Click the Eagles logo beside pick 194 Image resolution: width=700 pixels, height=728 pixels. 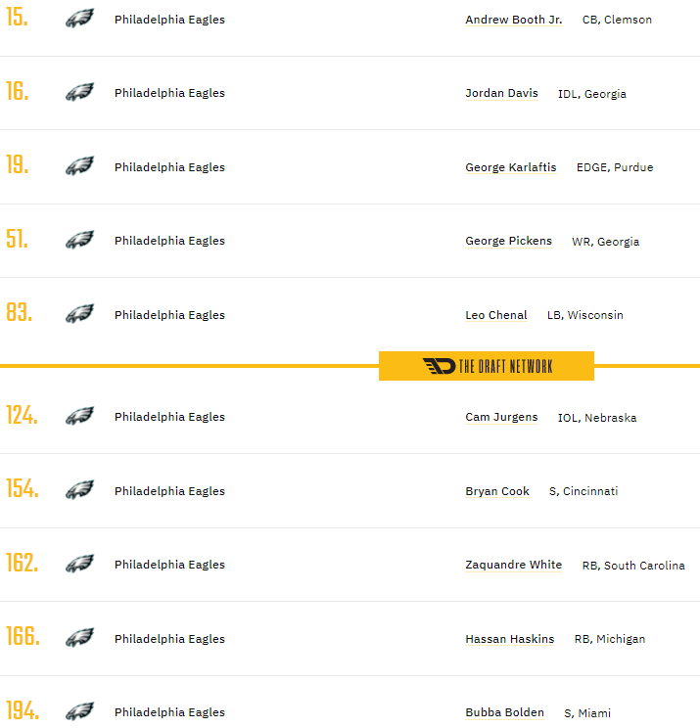pos(79,711)
